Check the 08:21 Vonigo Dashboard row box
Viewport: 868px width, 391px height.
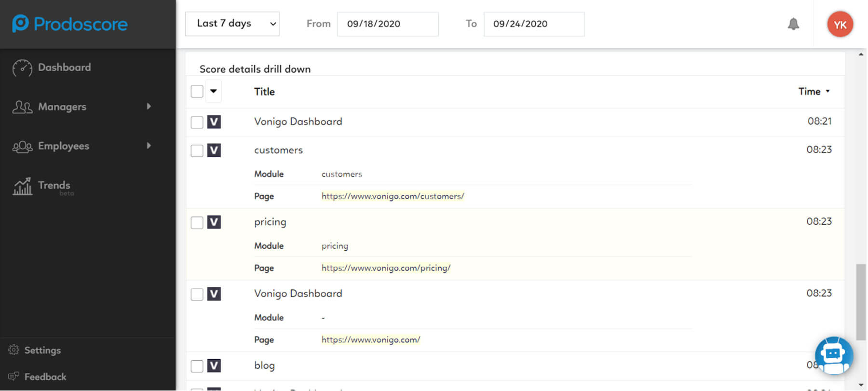coord(197,122)
